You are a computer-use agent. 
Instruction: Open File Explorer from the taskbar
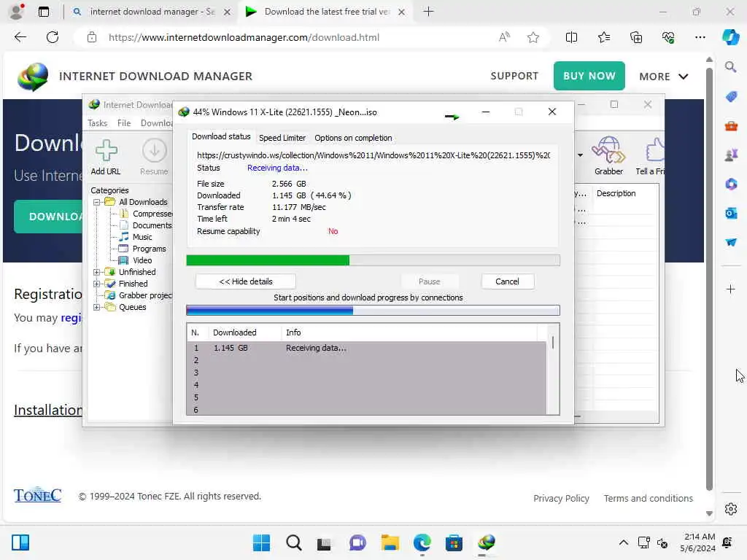(x=390, y=542)
